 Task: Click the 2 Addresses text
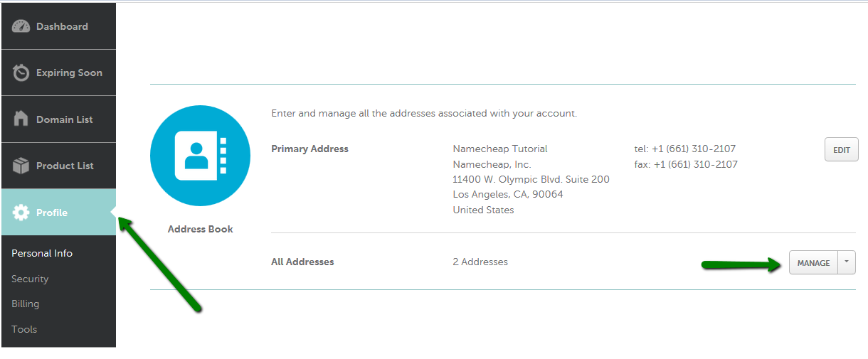pos(480,262)
